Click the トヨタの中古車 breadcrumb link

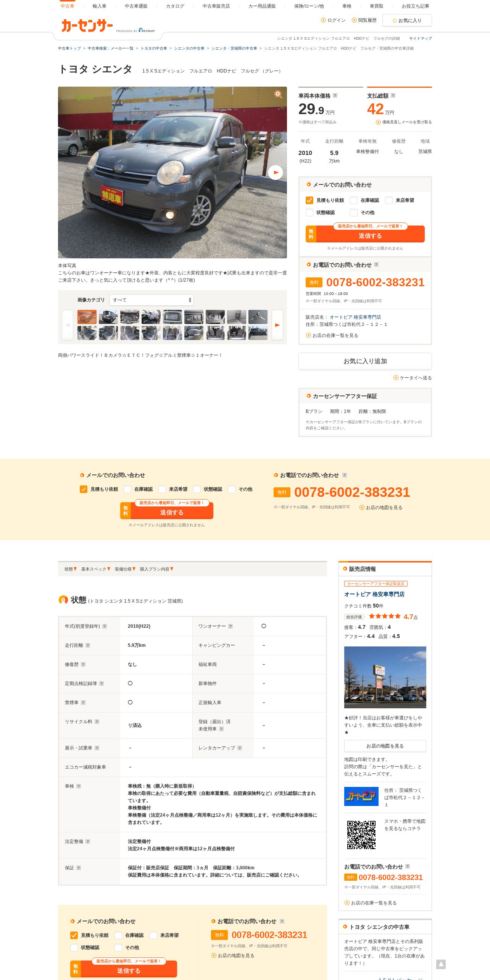point(154,48)
